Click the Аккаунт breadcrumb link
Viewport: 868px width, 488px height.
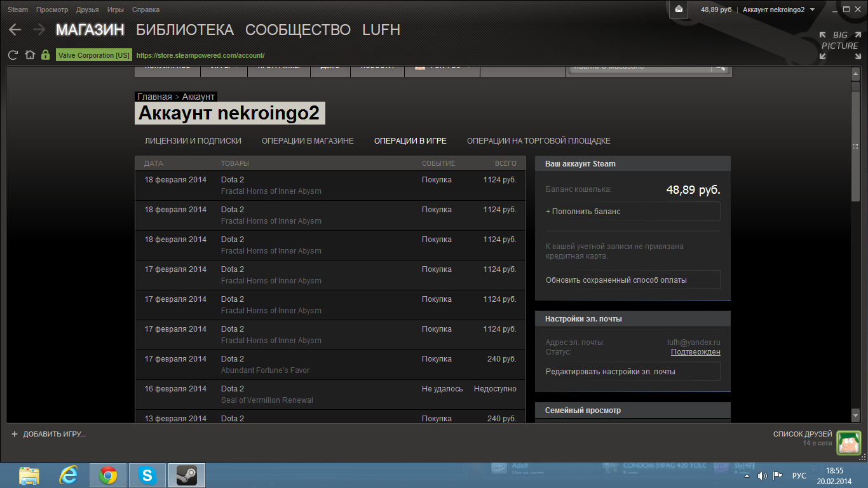tap(198, 97)
